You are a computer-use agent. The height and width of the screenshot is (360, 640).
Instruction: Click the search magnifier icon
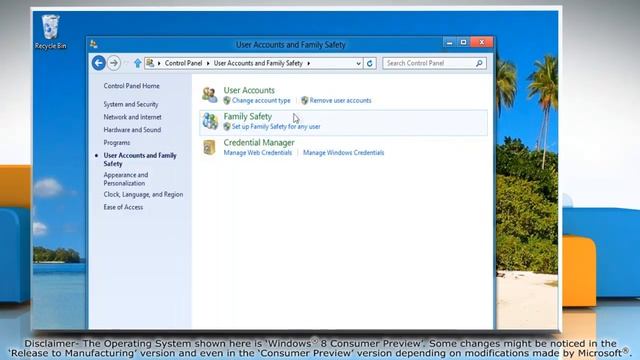[479, 63]
